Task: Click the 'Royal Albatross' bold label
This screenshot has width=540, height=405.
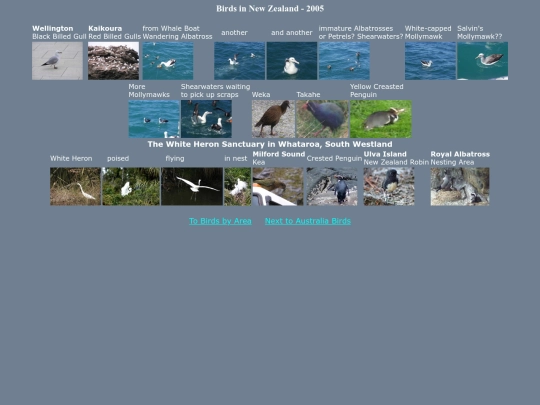Action: tap(460, 154)
